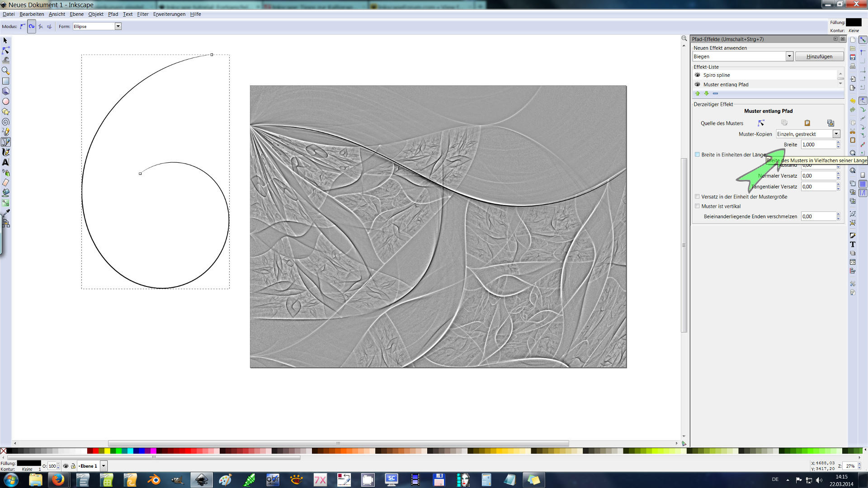Image resolution: width=868 pixels, height=488 pixels.
Task: Open the Erweiterungen menu
Action: point(169,14)
